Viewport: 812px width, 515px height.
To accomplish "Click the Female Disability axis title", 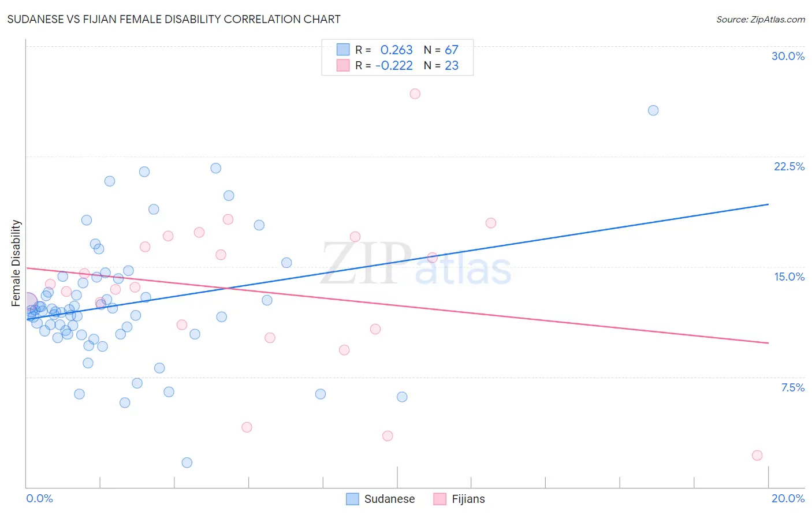I will pyautogui.click(x=16, y=263).
